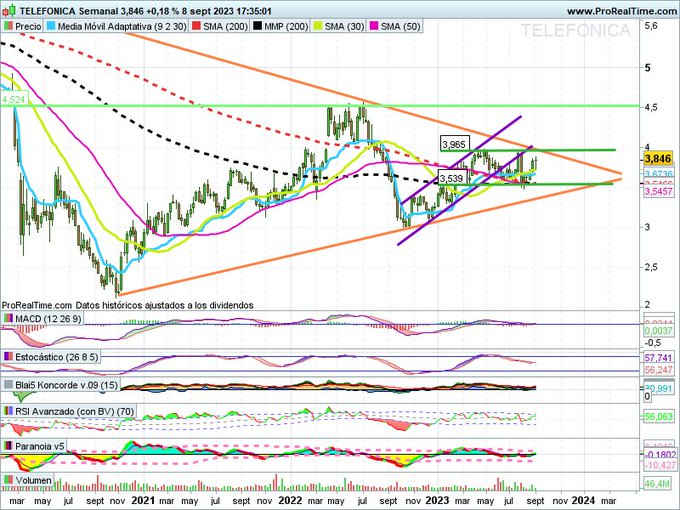The height and width of the screenshot is (510, 680).
Task: Click the 4,524 horizontal line label
Action: (13, 100)
